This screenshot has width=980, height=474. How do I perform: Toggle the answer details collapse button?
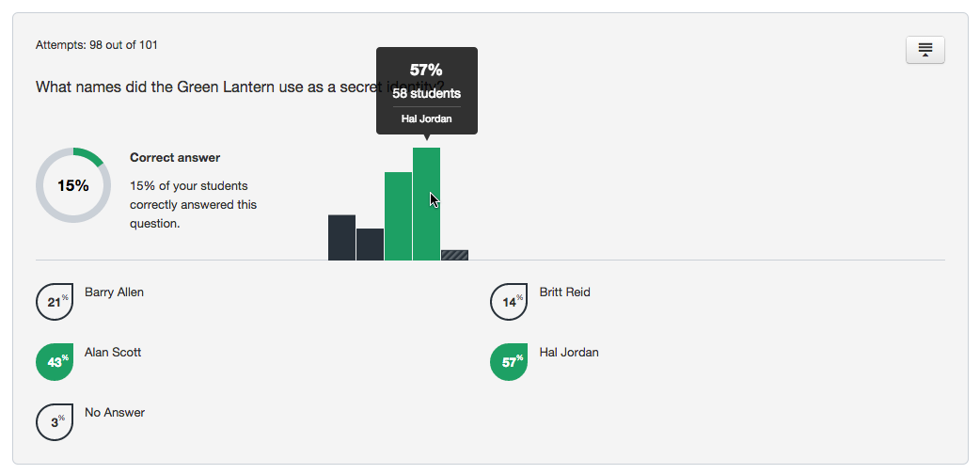pos(925,50)
